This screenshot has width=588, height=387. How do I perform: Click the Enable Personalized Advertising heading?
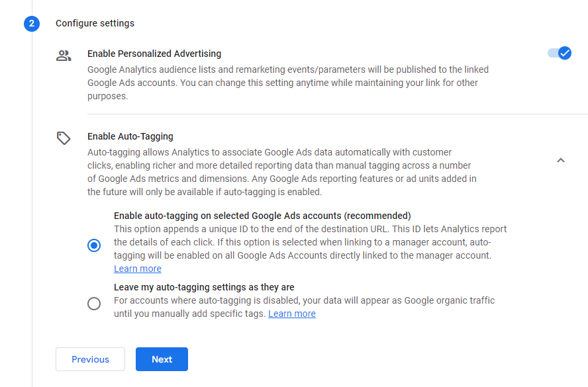pyautogui.click(x=154, y=54)
